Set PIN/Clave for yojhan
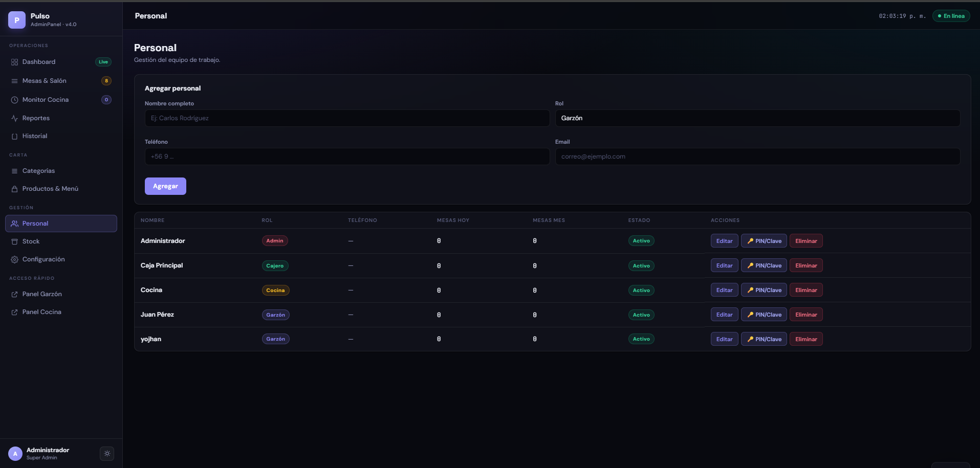 click(x=764, y=339)
